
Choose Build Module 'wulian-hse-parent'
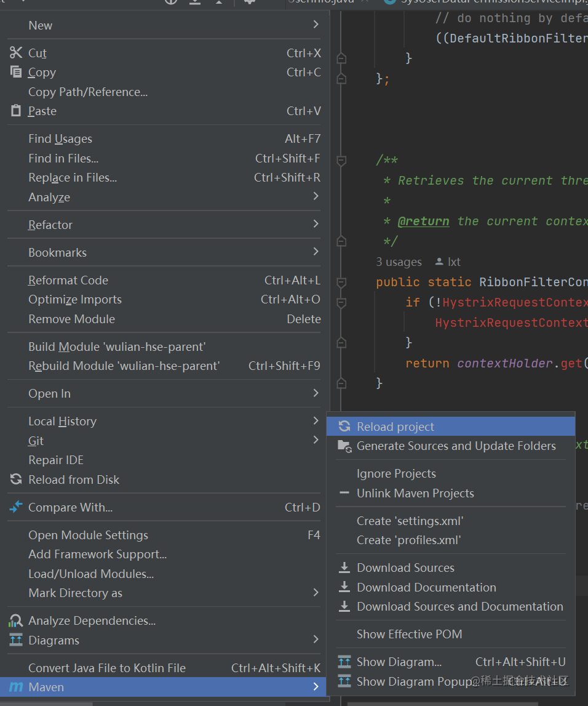pos(164,347)
